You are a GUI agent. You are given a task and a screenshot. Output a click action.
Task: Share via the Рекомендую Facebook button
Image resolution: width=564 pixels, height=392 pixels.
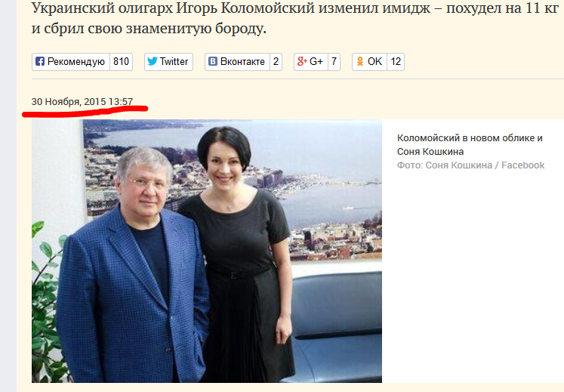[x=71, y=62]
